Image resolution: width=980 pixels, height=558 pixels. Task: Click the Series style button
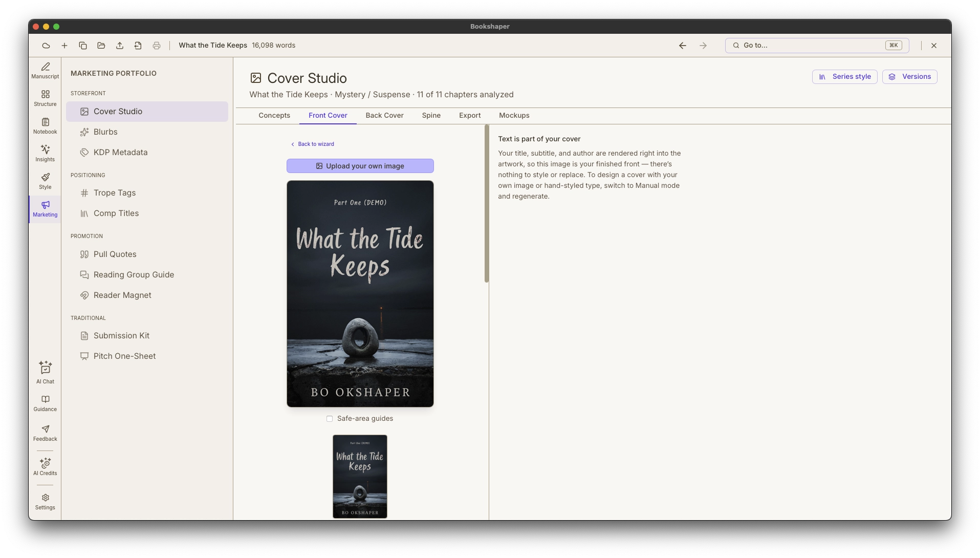click(845, 77)
